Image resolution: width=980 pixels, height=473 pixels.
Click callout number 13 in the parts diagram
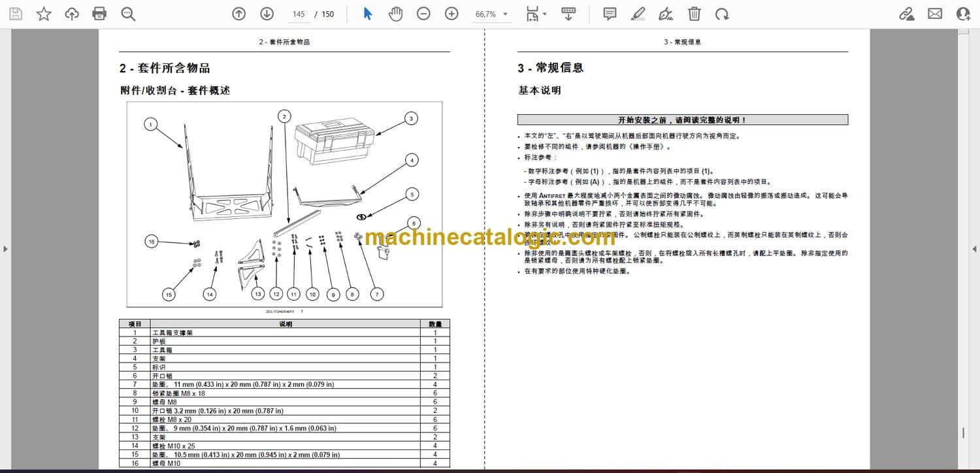click(x=258, y=294)
